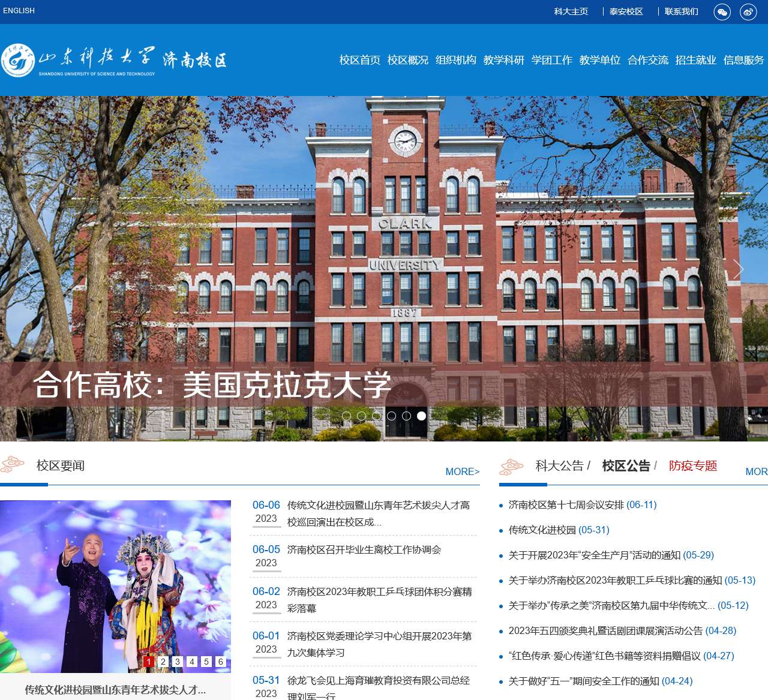Click the 济南校区 calligraphy title in header
The height and width of the screenshot is (700, 768).
coord(195,59)
